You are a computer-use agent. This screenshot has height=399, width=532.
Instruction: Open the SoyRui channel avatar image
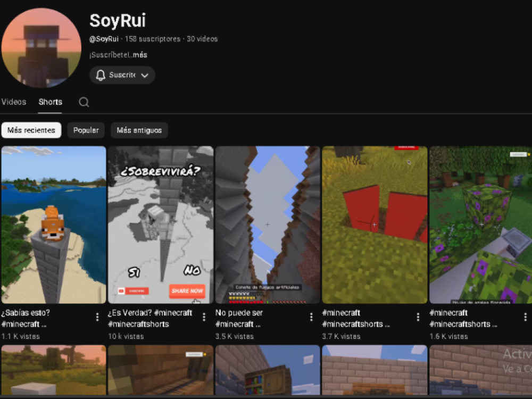click(x=41, y=48)
